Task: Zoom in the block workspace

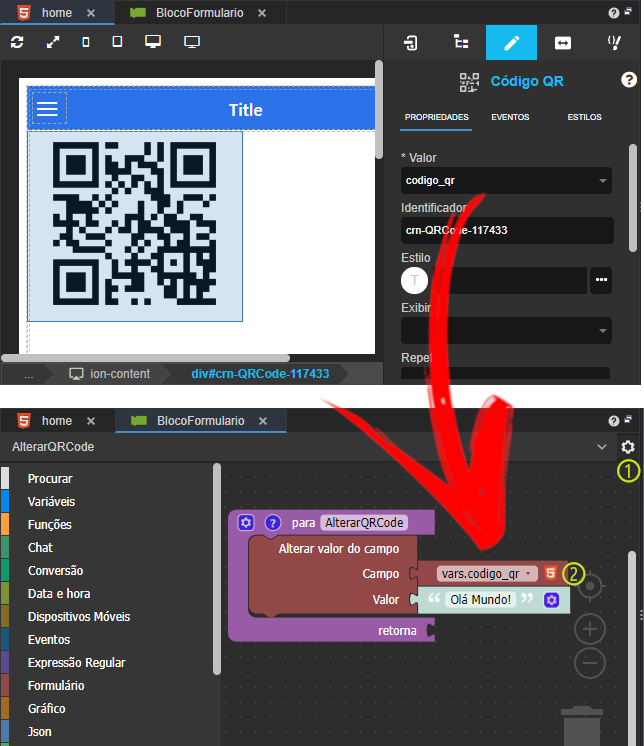Action: coord(590,629)
